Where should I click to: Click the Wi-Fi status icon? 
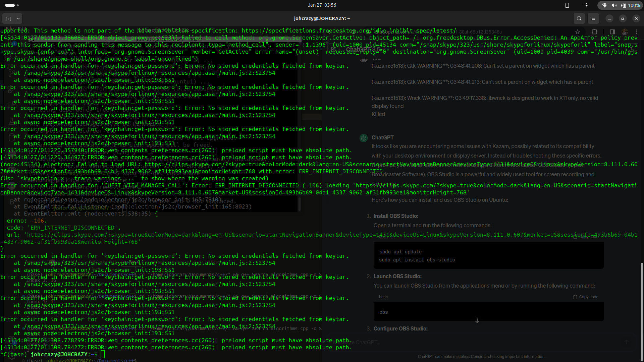click(604, 5)
